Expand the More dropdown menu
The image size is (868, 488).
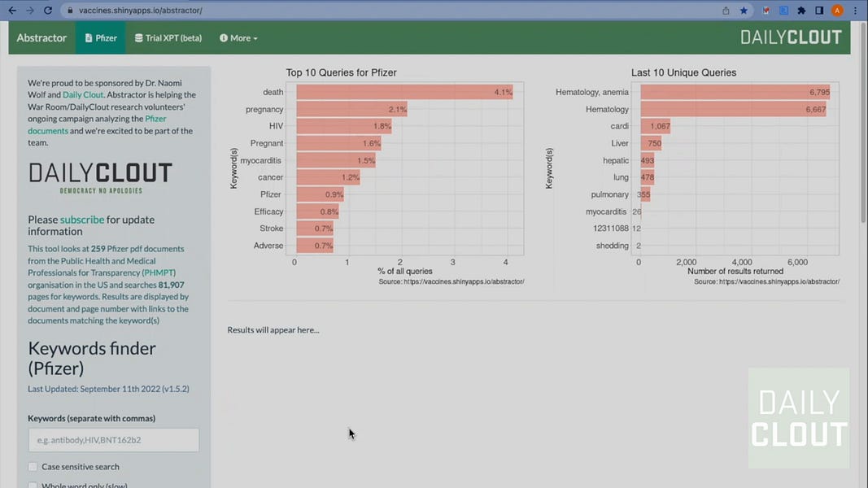(x=238, y=37)
